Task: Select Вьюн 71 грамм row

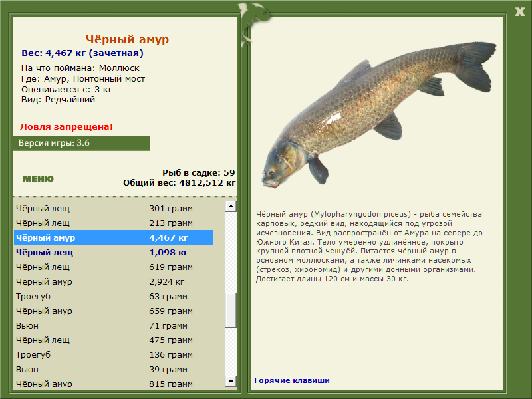Action: pos(114,325)
